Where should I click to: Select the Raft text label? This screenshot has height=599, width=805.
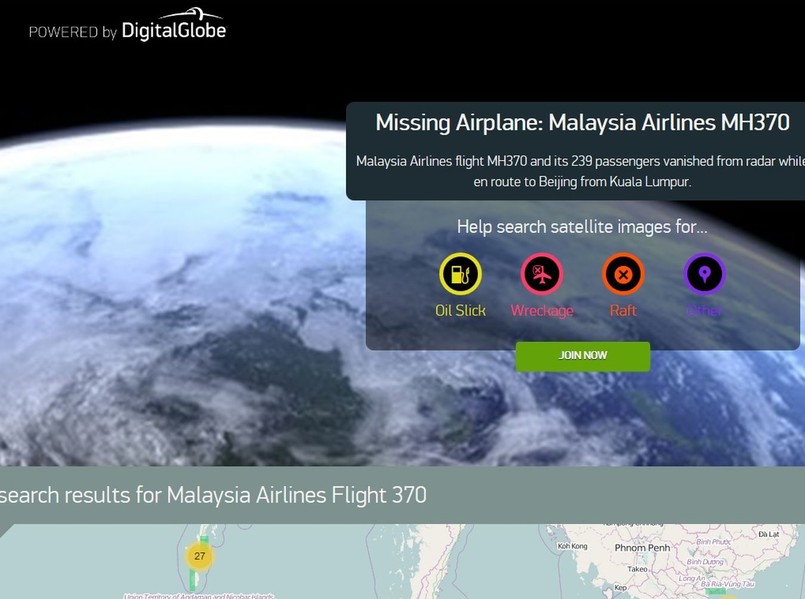click(x=623, y=311)
